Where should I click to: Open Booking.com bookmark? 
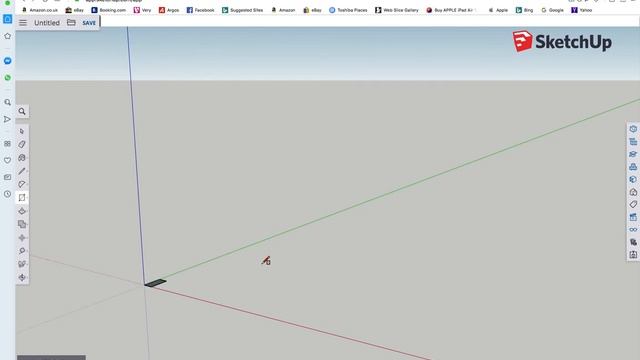(109, 10)
